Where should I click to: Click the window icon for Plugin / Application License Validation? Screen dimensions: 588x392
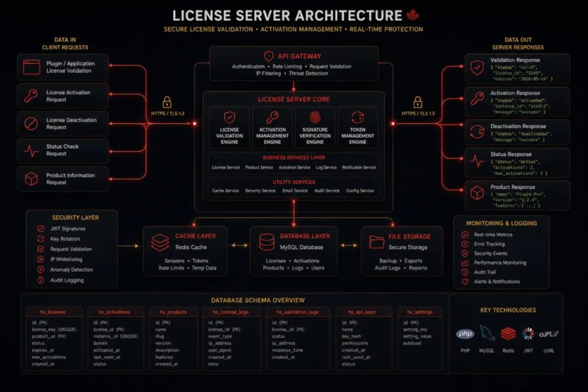point(31,67)
